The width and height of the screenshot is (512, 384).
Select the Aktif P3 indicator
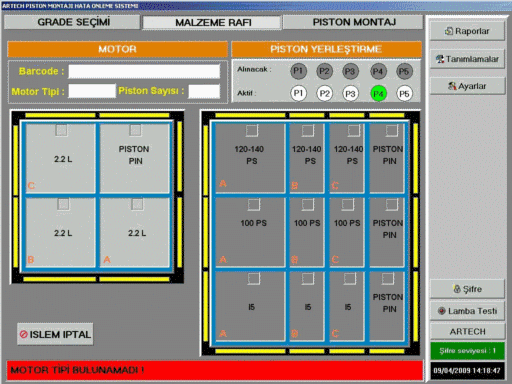pos(350,94)
